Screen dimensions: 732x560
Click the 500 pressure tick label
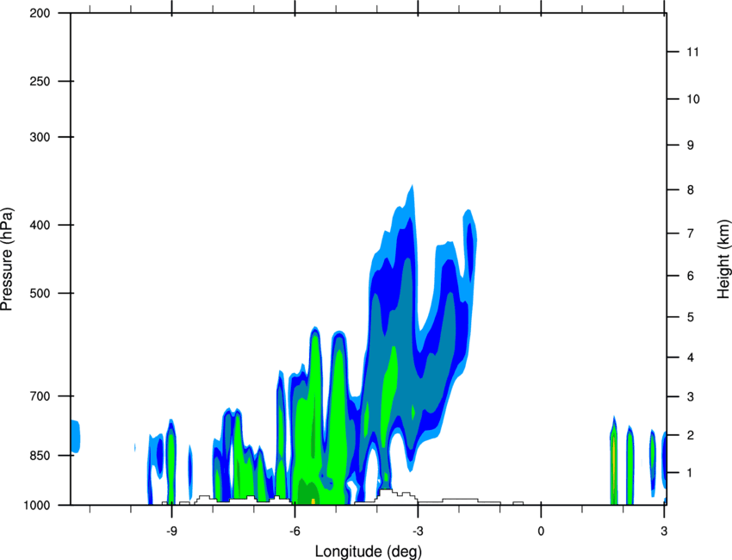(x=40, y=293)
